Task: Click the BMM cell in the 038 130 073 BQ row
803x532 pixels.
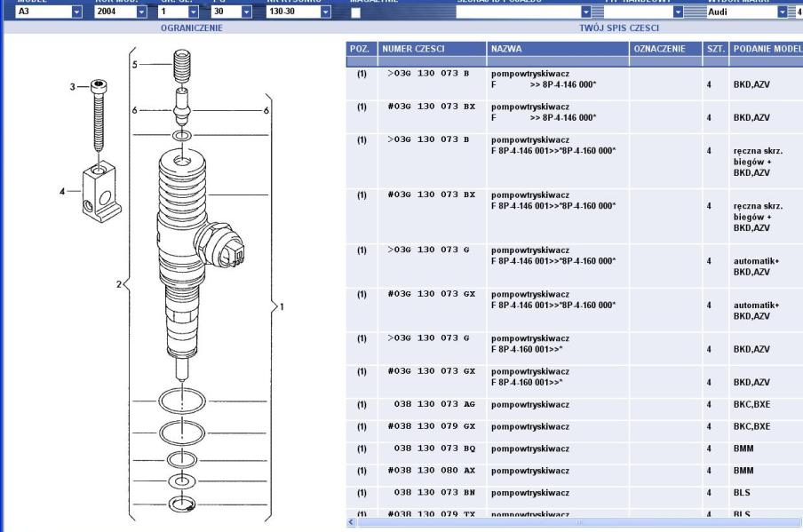Action: click(743, 448)
